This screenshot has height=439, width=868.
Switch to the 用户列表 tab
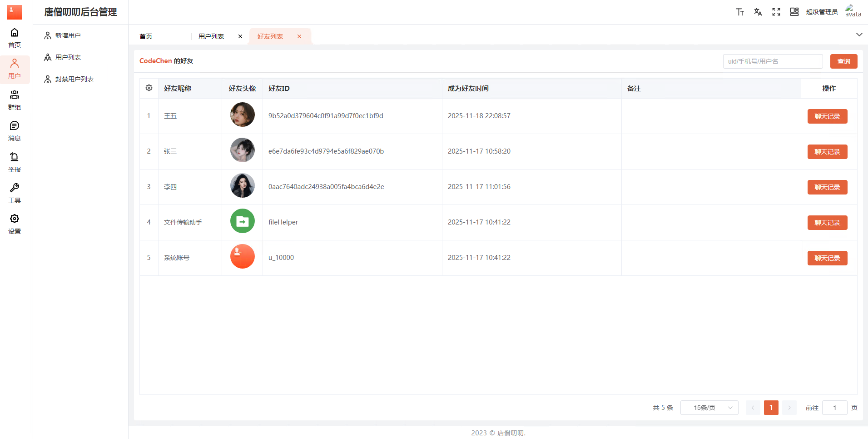[211, 36]
